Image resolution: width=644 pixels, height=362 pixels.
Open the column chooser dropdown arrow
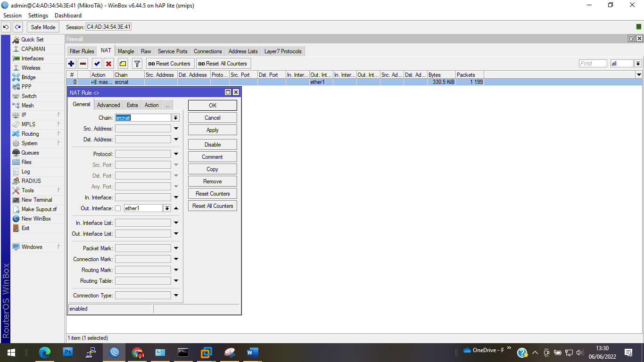(639, 75)
